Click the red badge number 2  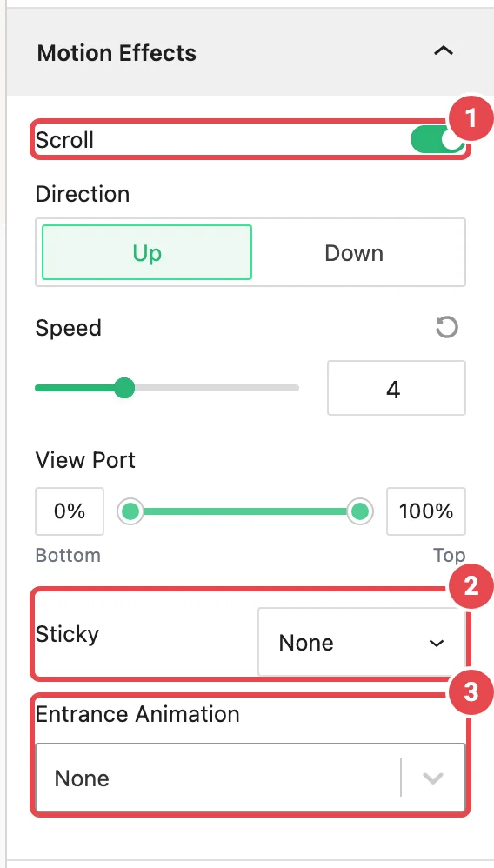[471, 587]
